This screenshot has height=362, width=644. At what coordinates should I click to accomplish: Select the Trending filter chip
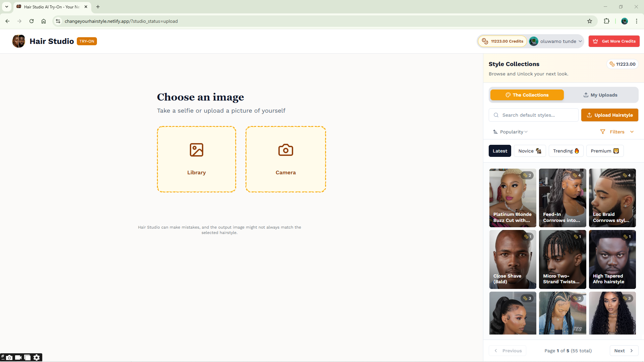566,151
